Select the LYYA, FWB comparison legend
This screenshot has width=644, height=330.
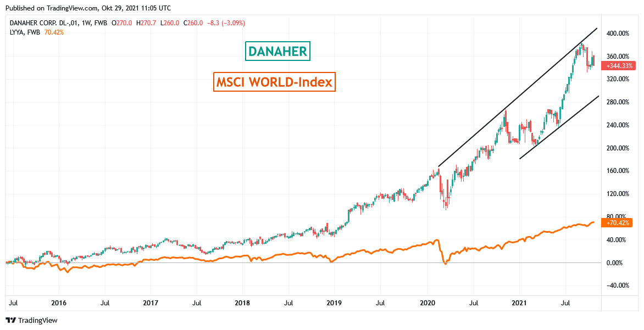pyautogui.click(x=25, y=32)
